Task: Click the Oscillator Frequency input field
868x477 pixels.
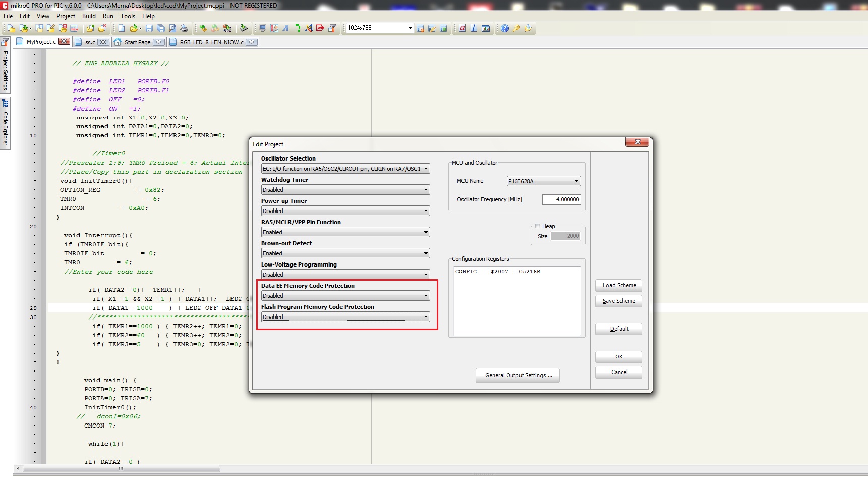Action: (561, 199)
